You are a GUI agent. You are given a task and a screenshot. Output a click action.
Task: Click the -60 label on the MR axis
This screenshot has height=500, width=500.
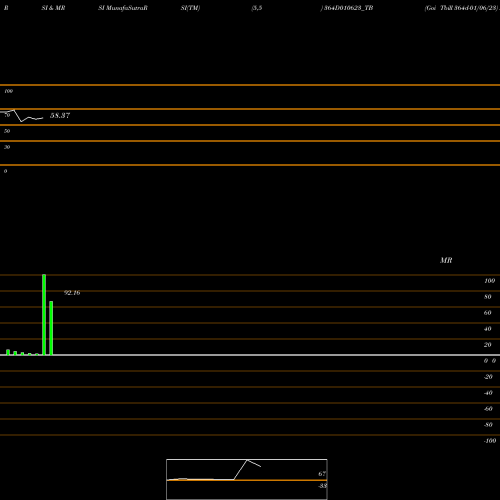coord(488,409)
